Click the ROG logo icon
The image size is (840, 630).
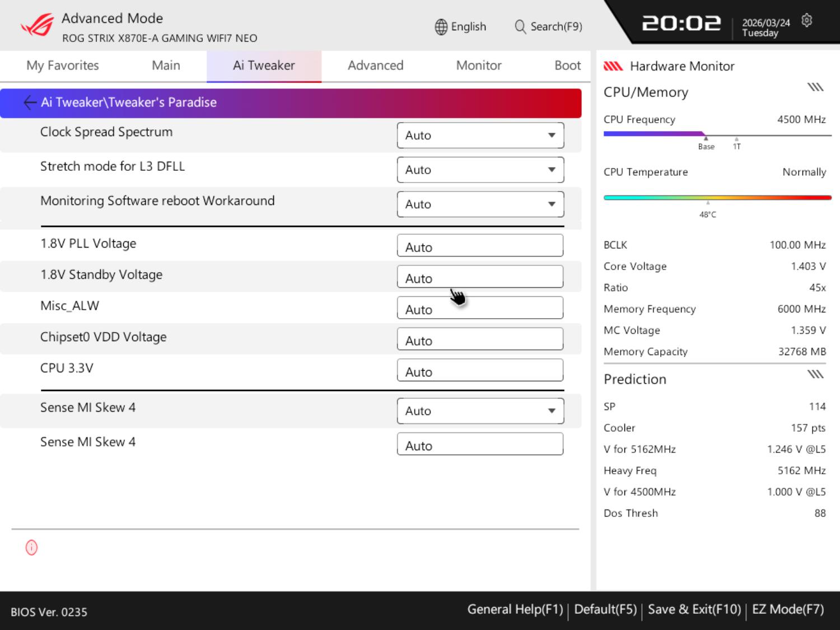37,25
